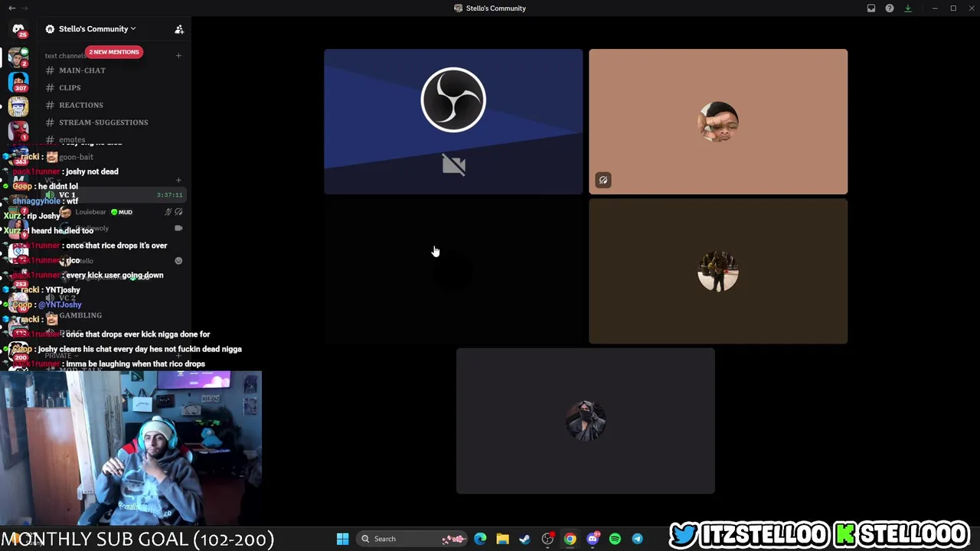Select the OBS stream tile in call
The width and height of the screenshot is (980, 551).
point(453,121)
